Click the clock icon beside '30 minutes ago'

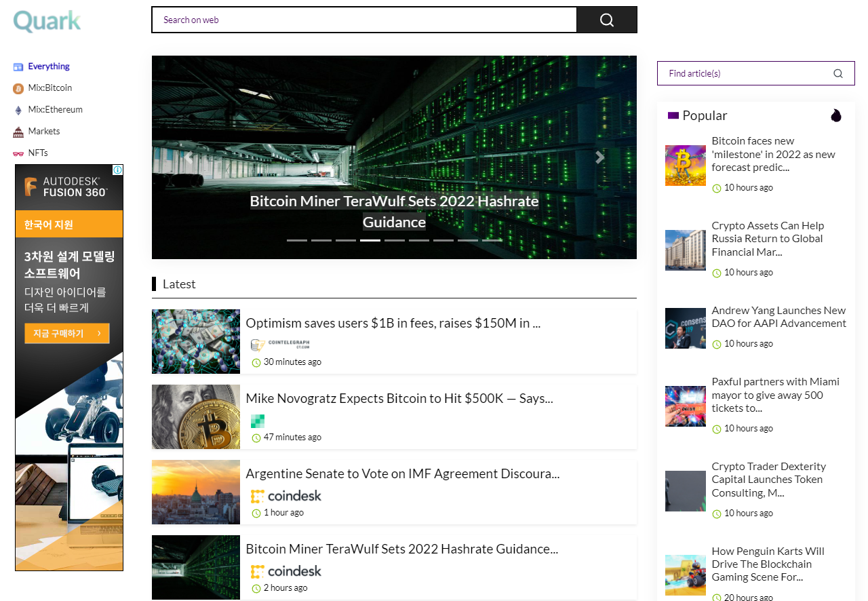[x=256, y=363]
